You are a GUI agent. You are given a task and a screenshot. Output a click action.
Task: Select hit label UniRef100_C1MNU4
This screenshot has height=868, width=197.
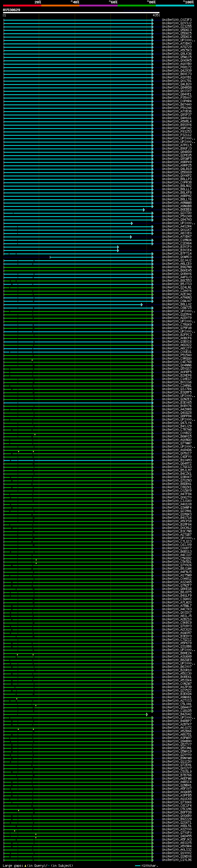click(177, 240)
